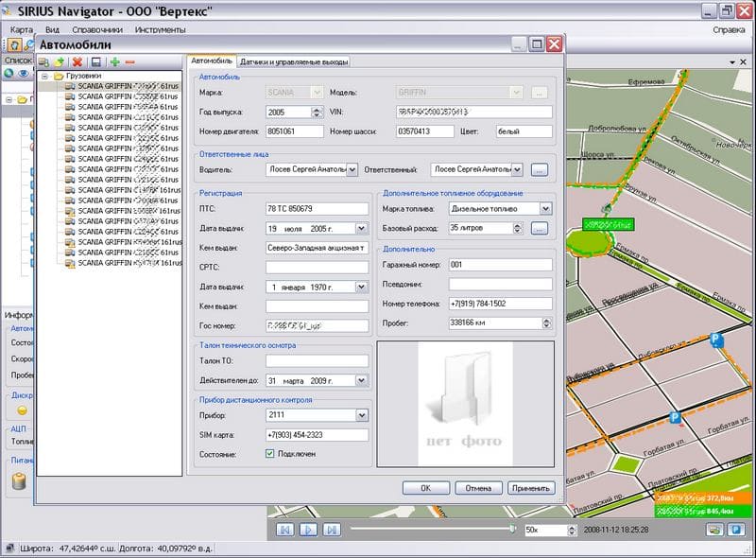Collapse the Грузовики tree folder
Viewport: 756px width, 558px height.
[44, 75]
